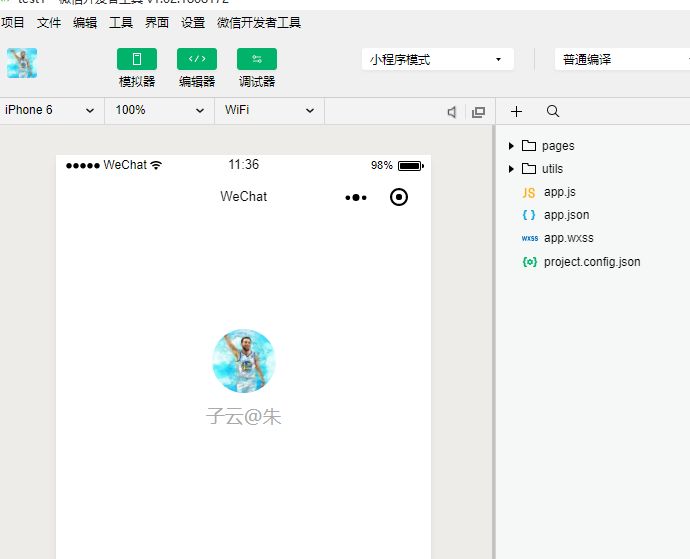Click the detach simulator window icon
690x559 pixels.
point(478,112)
